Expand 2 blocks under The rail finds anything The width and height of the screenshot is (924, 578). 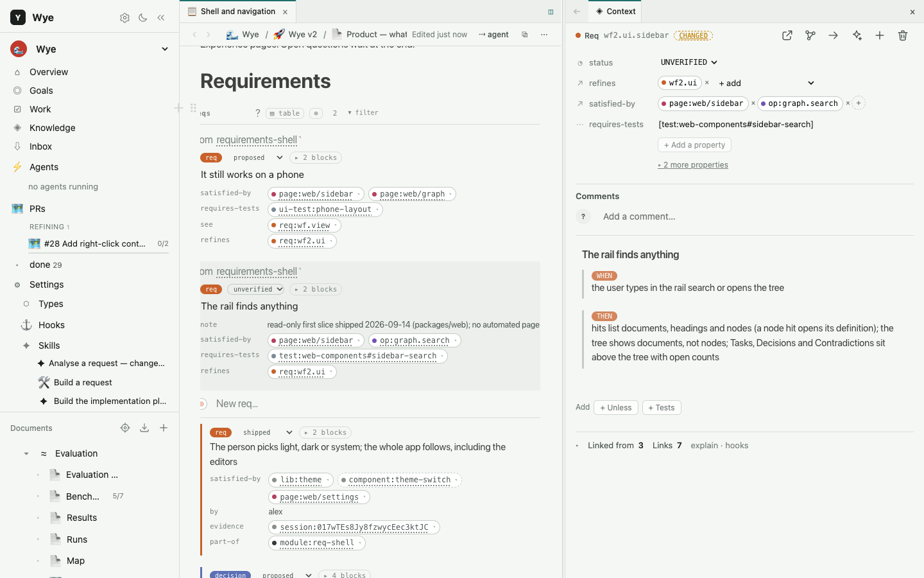(x=316, y=290)
